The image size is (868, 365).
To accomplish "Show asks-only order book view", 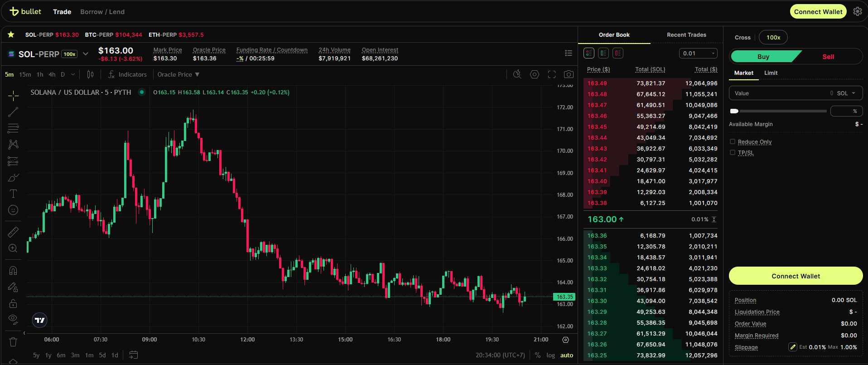I will click(x=618, y=53).
